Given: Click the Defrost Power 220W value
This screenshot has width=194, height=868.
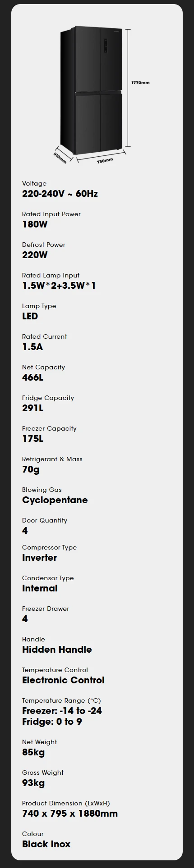Looking at the screenshot, I should click(x=35, y=255).
